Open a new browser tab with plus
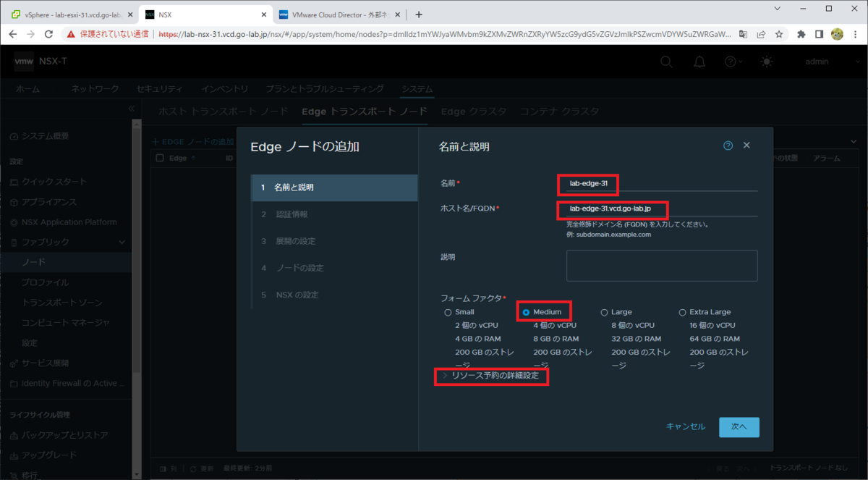Viewport: 868px width, 480px height. (418, 14)
